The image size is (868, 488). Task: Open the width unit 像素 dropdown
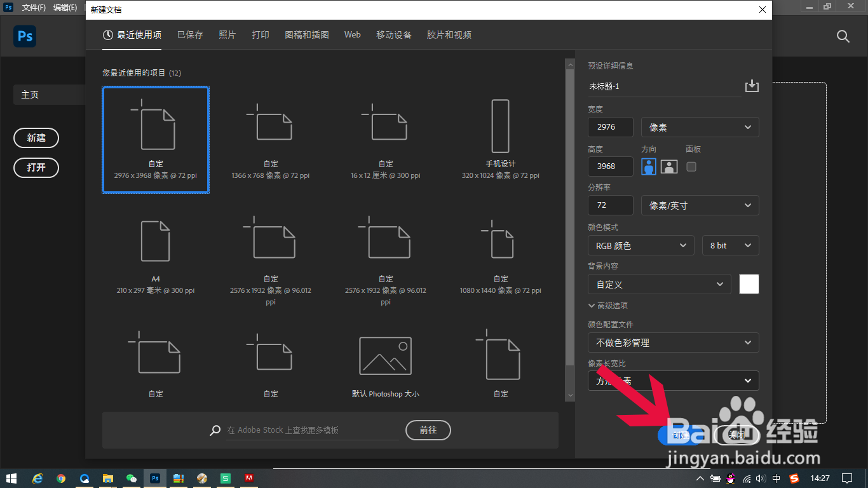pos(700,127)
